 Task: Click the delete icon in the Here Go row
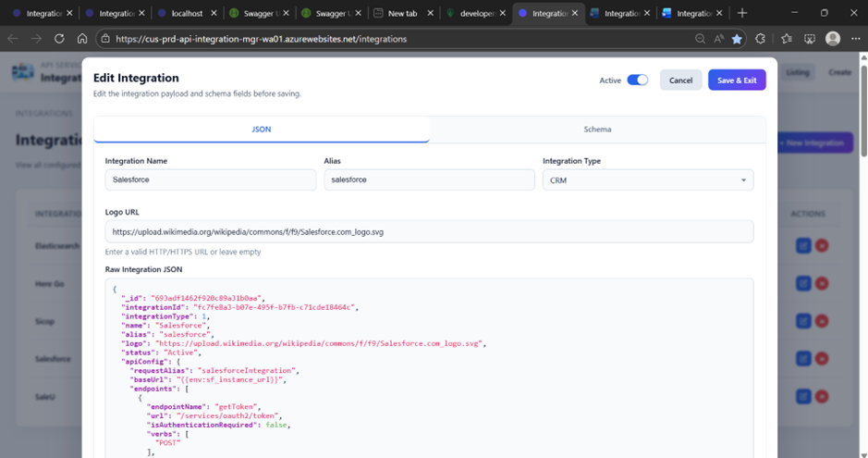coord(822,283)
